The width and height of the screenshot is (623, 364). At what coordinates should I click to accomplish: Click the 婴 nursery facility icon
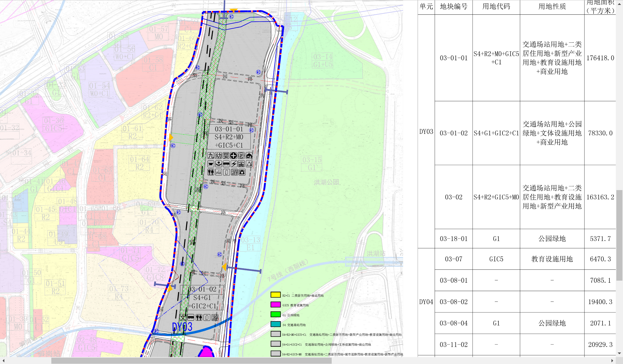tap(226, 155)
